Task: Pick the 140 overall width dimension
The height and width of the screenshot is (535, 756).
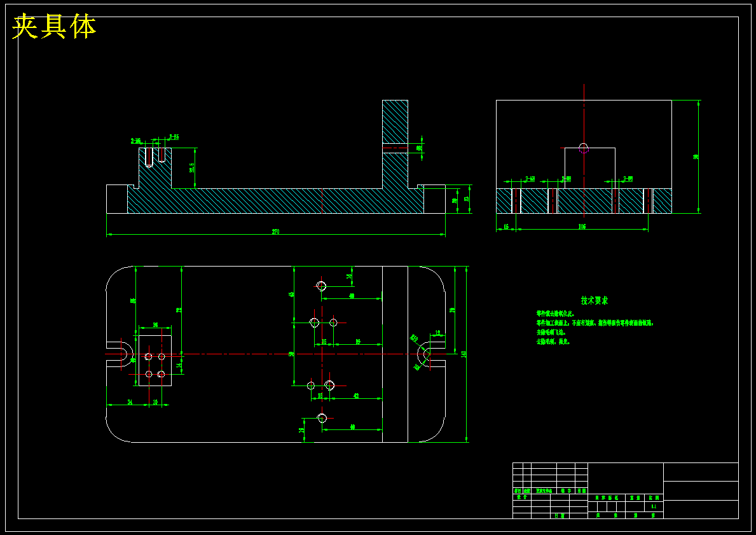Action: [464, 354]
